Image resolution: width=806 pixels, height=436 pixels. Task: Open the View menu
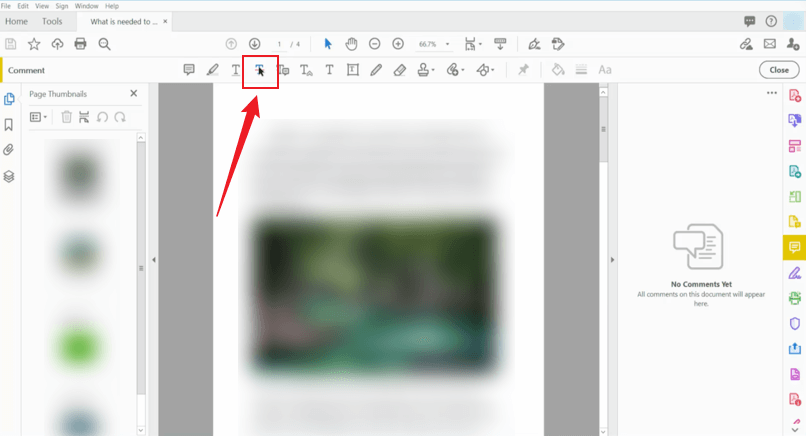click(42, 6)
